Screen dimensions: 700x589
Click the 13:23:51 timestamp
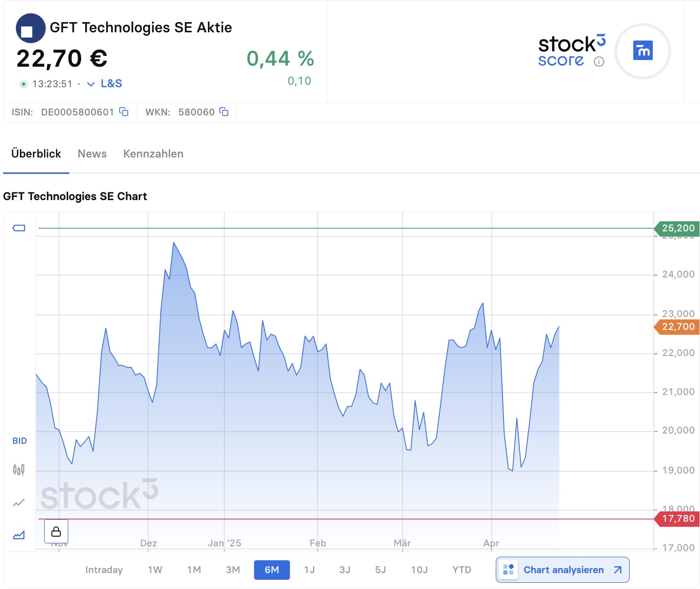(x=52, y=84)
